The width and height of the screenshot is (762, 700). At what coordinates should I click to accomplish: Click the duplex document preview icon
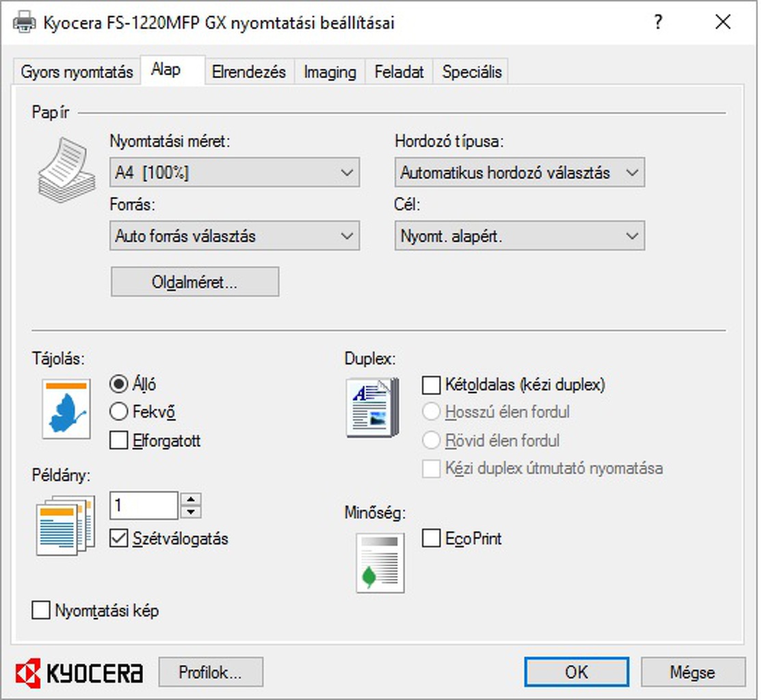(371, 409)
